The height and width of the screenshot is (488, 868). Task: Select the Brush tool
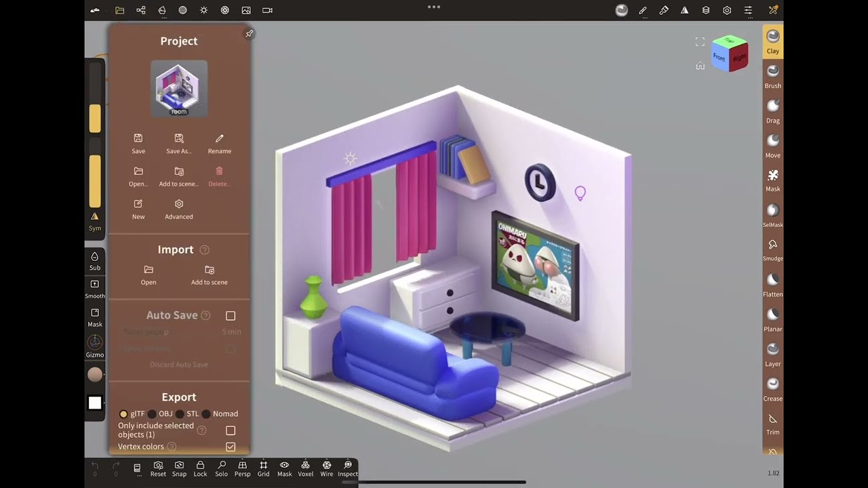773,76
